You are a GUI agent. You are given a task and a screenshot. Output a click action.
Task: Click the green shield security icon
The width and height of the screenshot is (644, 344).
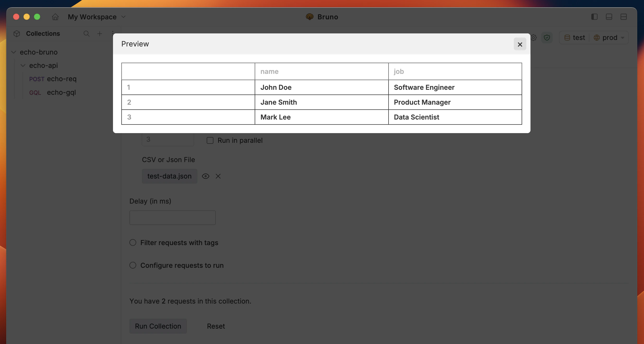coord(547,38)
